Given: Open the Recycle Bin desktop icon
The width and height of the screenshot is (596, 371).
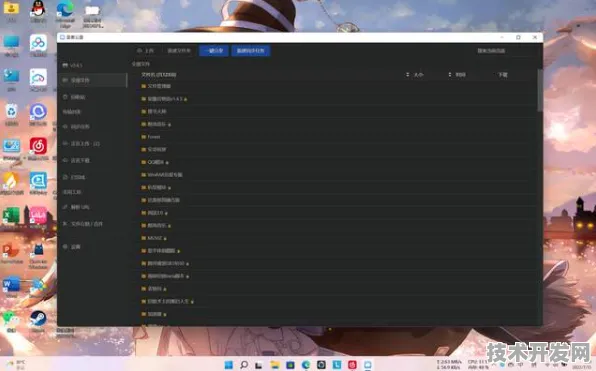Looking at the screenshot, I should coord(11,114).
